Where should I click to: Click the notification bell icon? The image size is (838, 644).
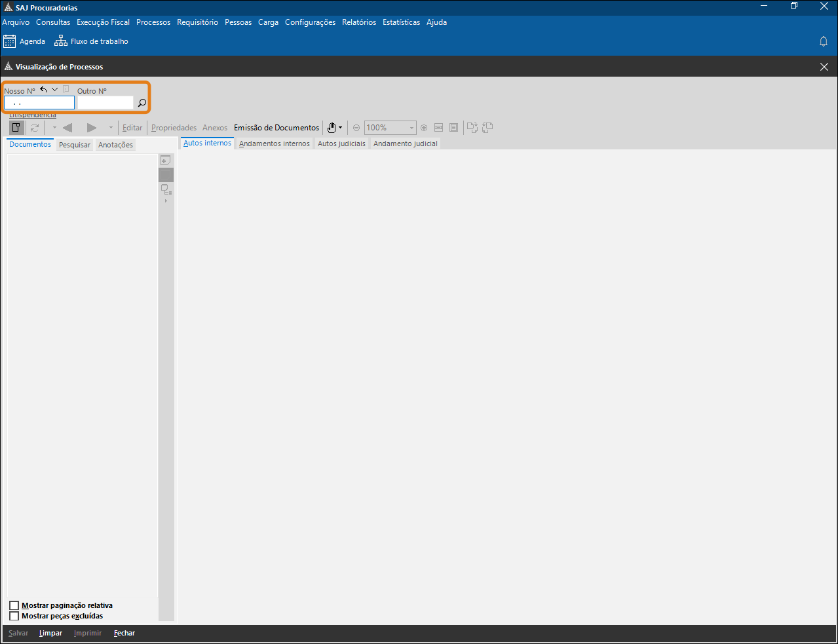pos(824,41)
